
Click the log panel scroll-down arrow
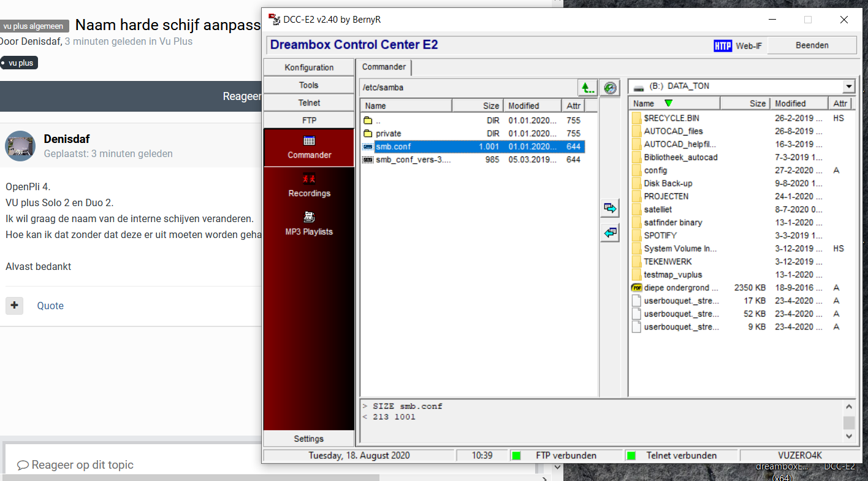point(850,436)
